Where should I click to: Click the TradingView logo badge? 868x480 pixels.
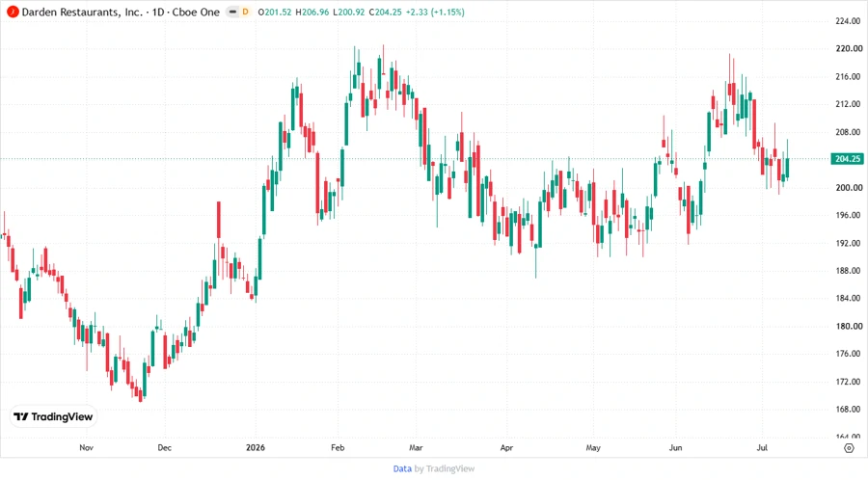coord(53,416)
